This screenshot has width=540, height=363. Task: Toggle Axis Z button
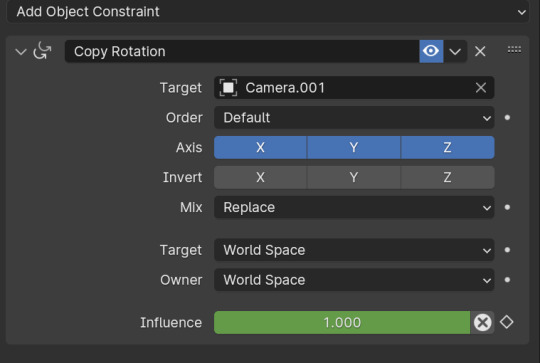click(x=448, y=147)
